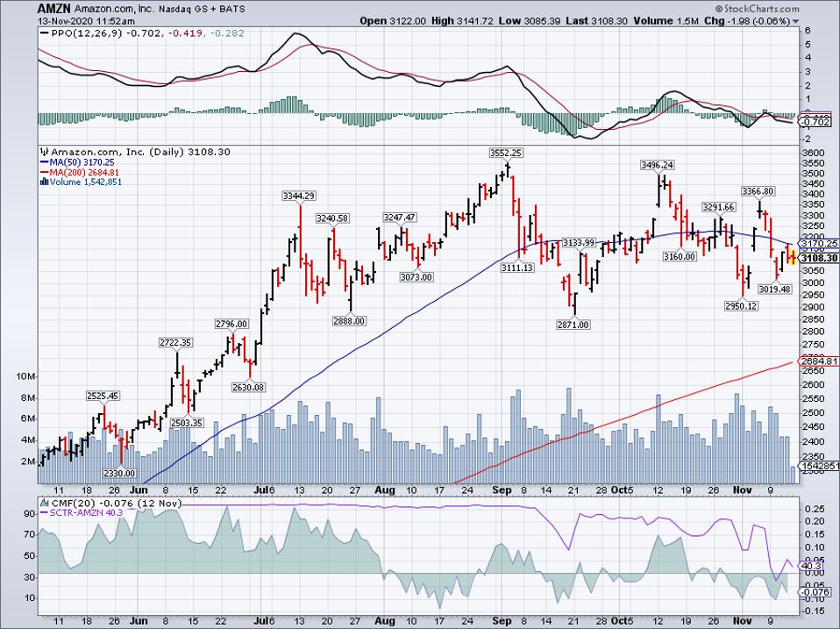840x629 pixels.
Task: Click the 3108.30 last price tag on axis
Action: pyautogui.click(x=819, y=258)
